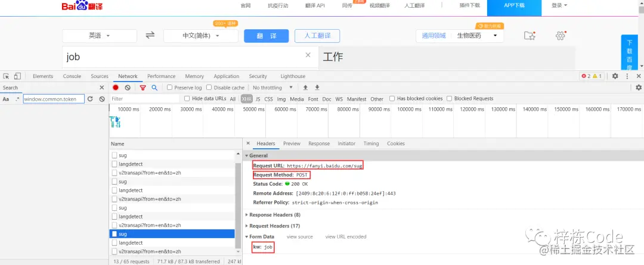Check Blocked Requests option

tap(450, 98)
